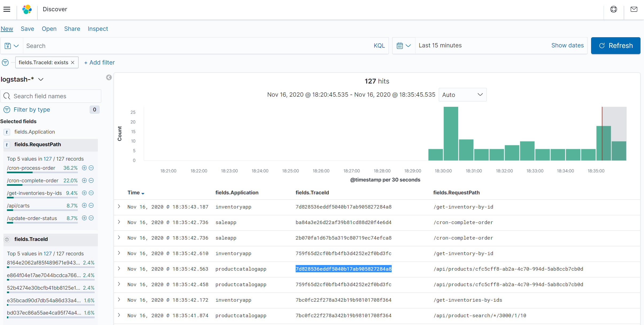
Task: Click the highlighted TraceId value cell
Action: point(343,269)
